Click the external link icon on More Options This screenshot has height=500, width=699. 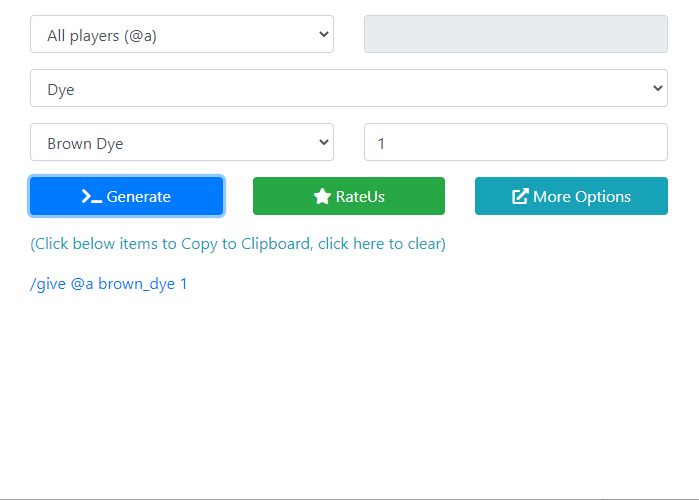[520, 197]
